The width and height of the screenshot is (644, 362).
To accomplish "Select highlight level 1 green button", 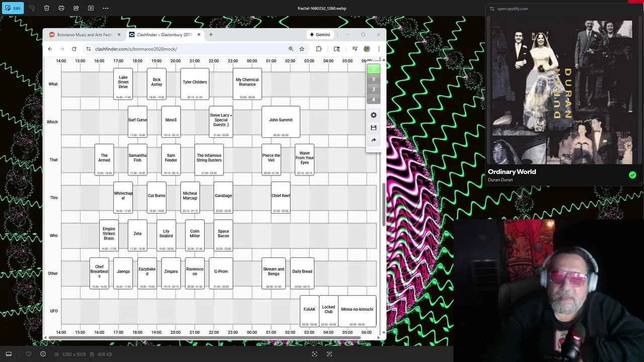I will pos(373,69).
